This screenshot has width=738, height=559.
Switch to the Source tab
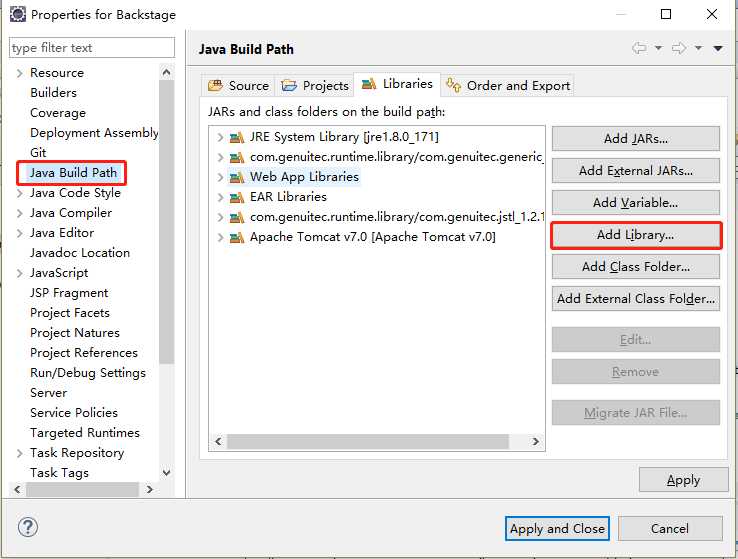click(238, 85)
